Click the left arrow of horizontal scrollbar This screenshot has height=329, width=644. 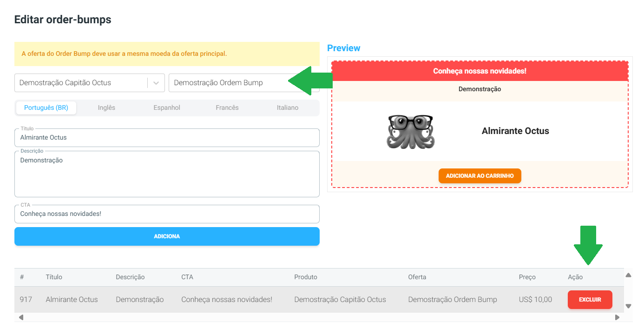click(x=20, y=317)
